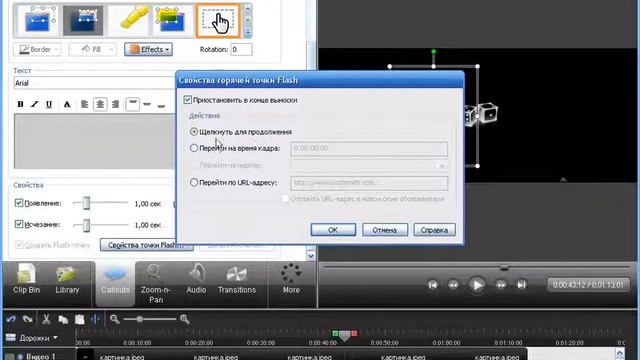Image resolution: width=640 pixels, height=360 pixels.
Task: Paste onto the timeline
Action: pos(80,319)
